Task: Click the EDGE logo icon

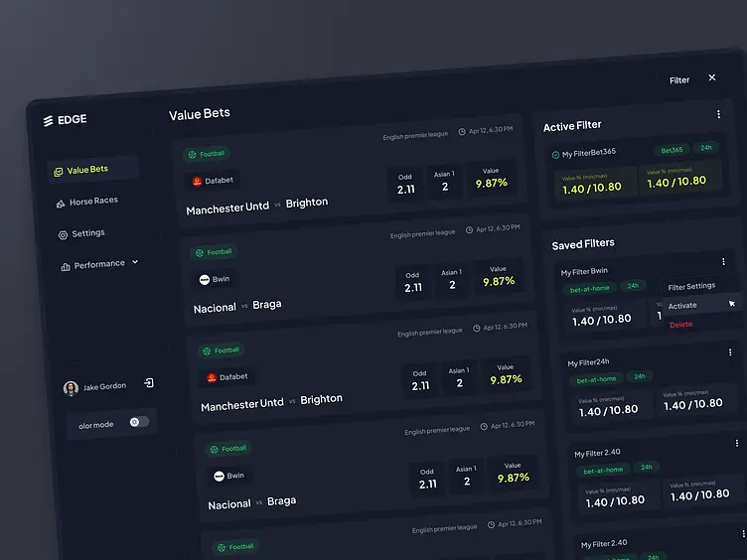Action: 48,121
